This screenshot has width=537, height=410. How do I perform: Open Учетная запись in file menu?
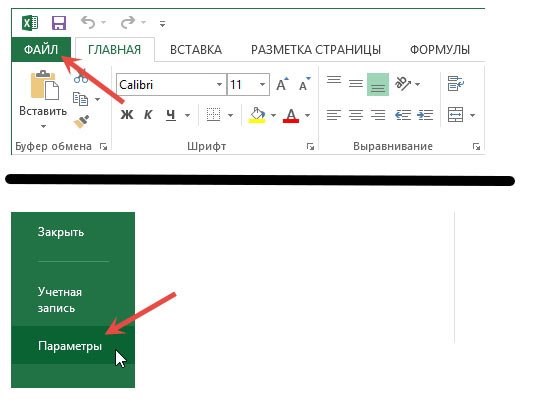click(60, 300)
